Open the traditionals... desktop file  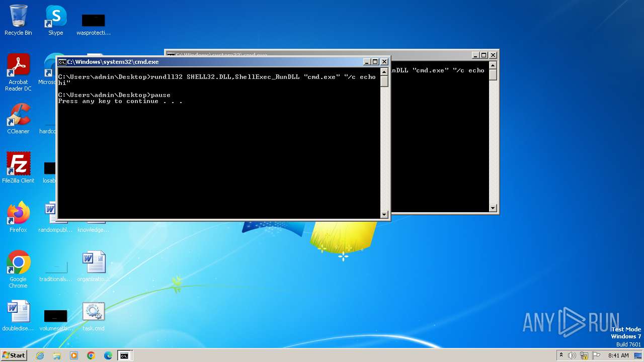point(56,270)
